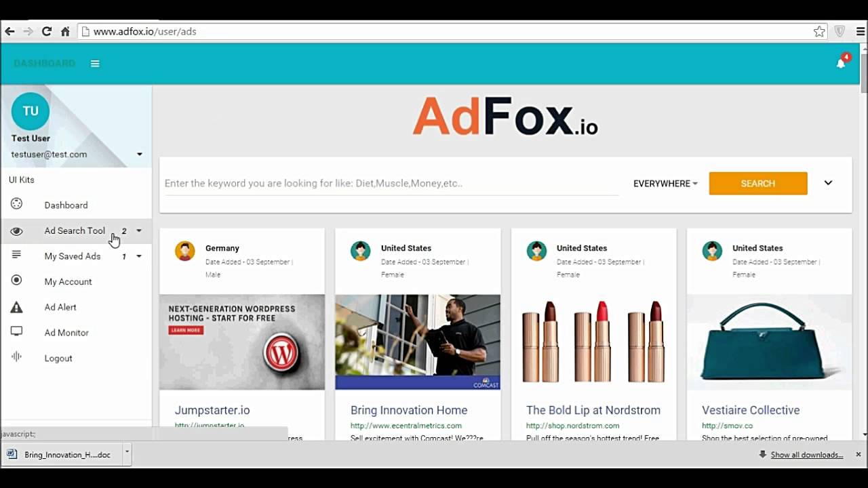Click the Ad Search Tool eye icon
This screenshot has height=488, width=868.
pos(17,231)
